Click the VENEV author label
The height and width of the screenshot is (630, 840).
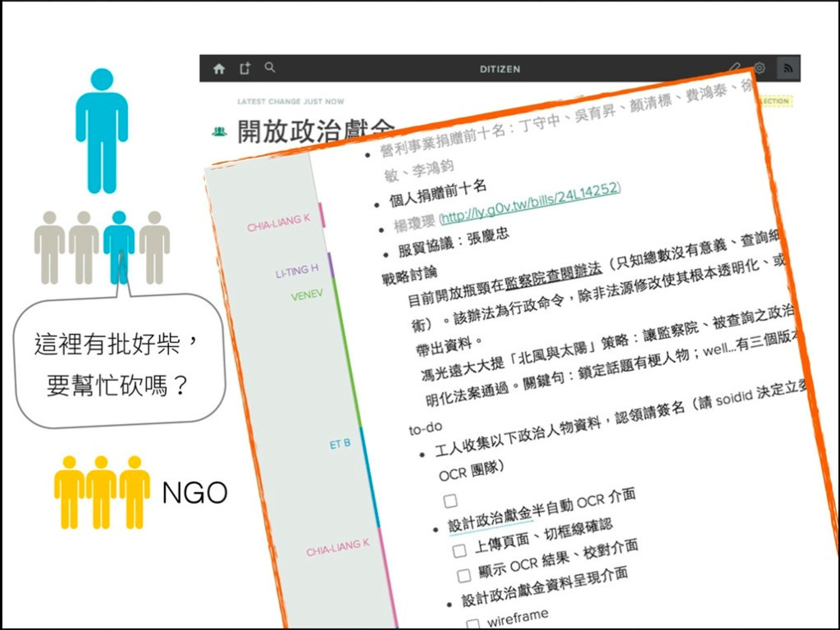[x=307, y=294]
